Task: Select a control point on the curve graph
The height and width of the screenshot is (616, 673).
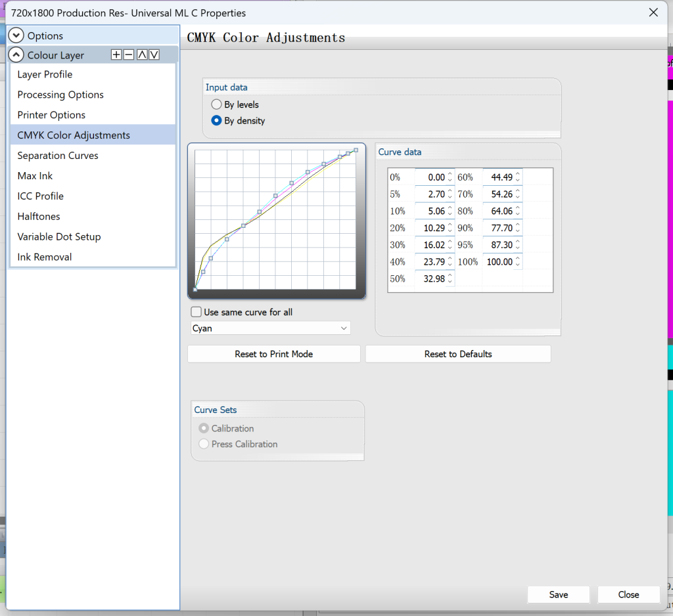Action: [244, 227]
